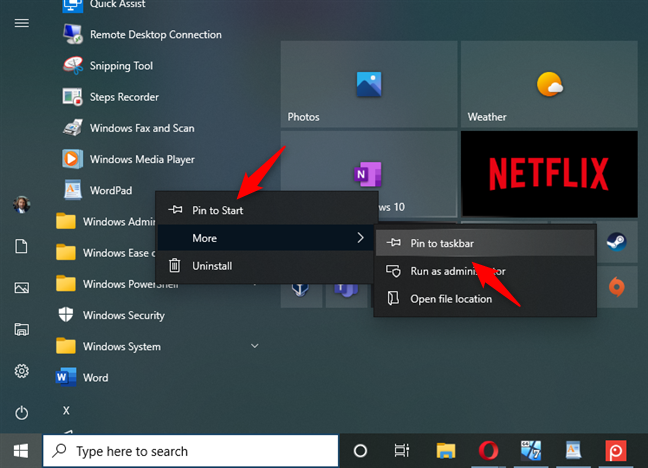Open Remote Desktop Connection app icon
Viewport: 648px width, 468px height.
[x=73, y=34]
